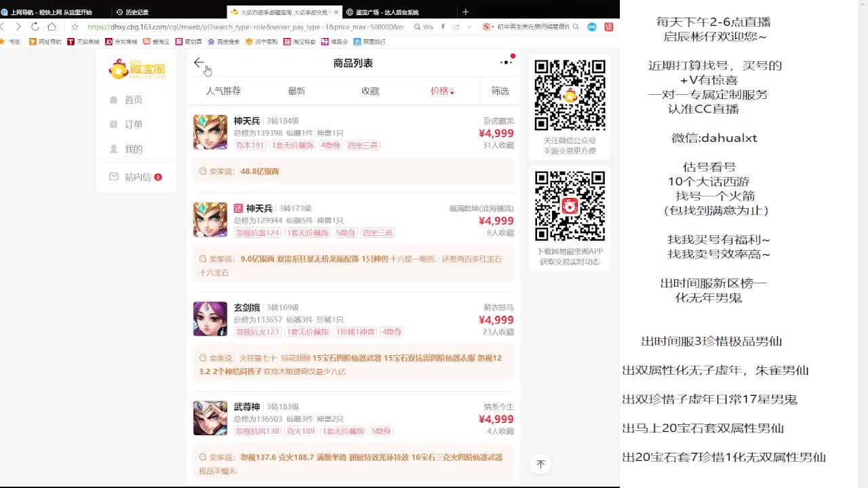
Task: Open the 网址导航 bookmark
Action: [45, 41]
